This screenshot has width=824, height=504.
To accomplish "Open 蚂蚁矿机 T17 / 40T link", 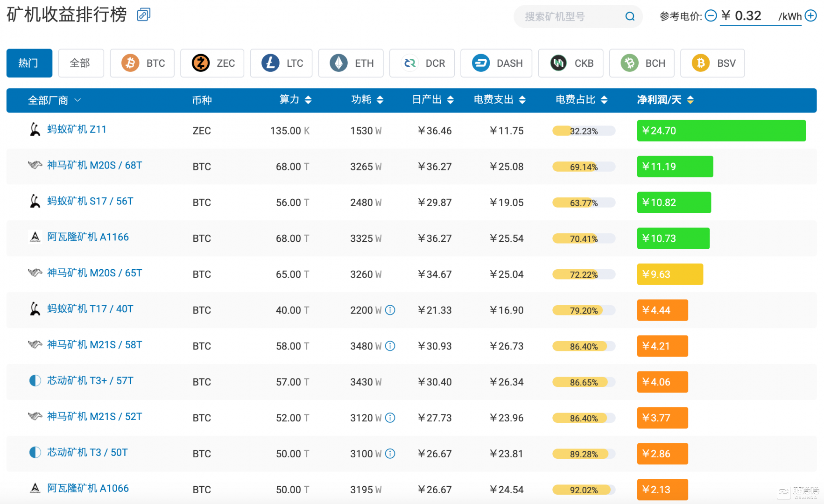I will (90, 309).
